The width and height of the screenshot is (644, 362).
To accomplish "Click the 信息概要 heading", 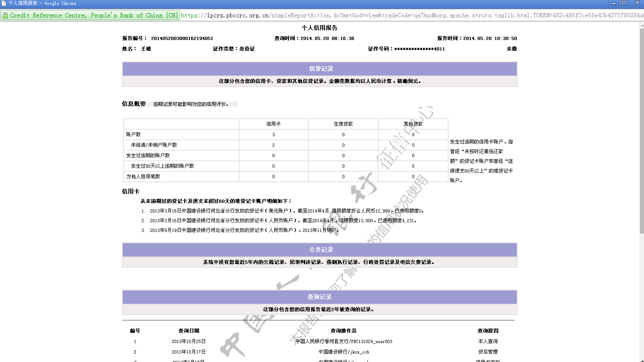I will (134, 104).
